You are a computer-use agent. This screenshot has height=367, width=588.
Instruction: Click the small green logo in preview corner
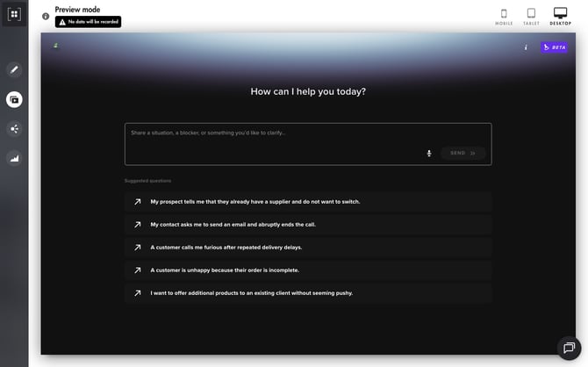(x=56, y=46)
